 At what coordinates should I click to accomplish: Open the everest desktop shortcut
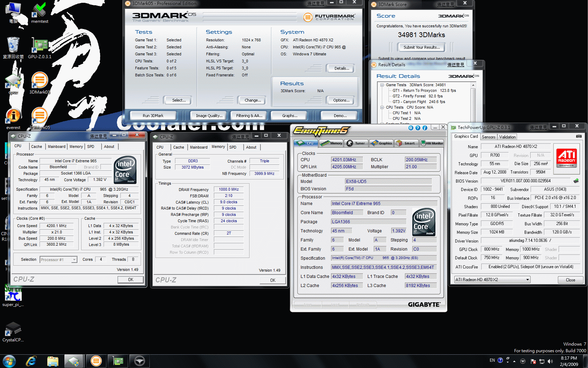click(x=13, y=118)
